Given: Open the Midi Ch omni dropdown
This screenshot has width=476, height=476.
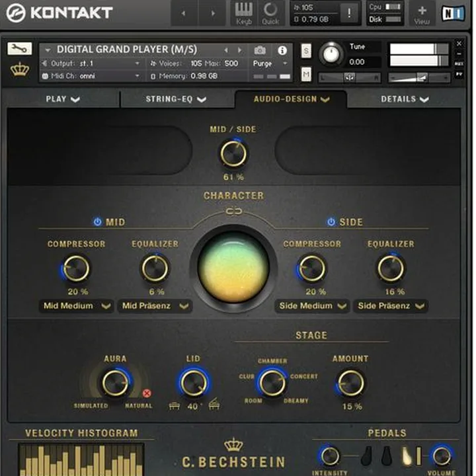Looking at the screenshot, I should (x=91, y=76).
